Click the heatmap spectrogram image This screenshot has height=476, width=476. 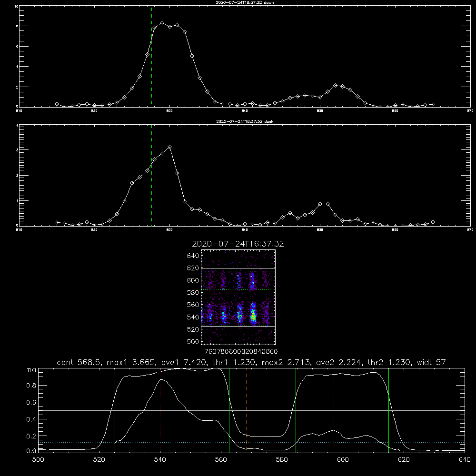coord(238,297)
